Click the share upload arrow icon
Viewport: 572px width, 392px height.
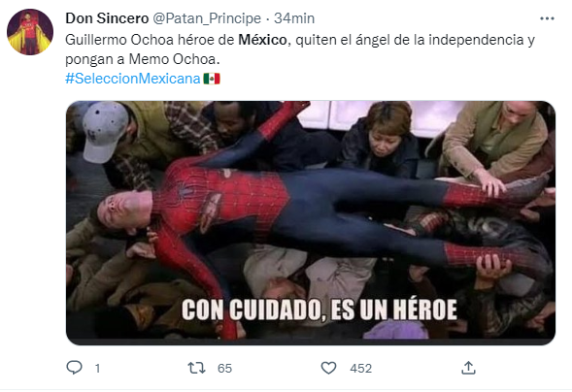468,368
